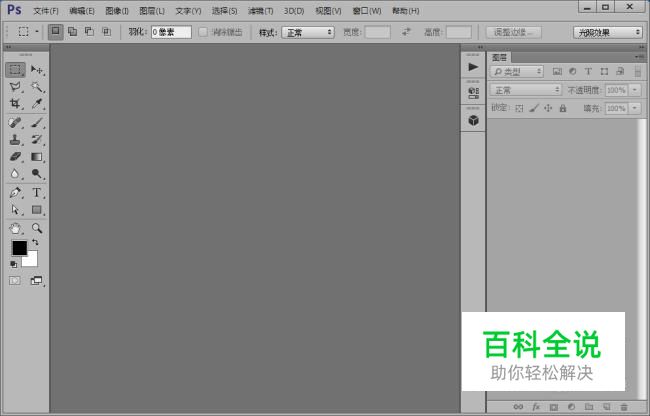Add a layer style with fx icon

[536, 407]
